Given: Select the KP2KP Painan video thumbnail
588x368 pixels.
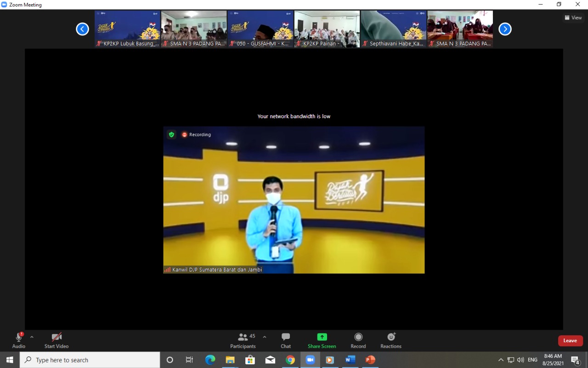Looking at the screenshot, I should pyautogui.click(x=327, y=29).
